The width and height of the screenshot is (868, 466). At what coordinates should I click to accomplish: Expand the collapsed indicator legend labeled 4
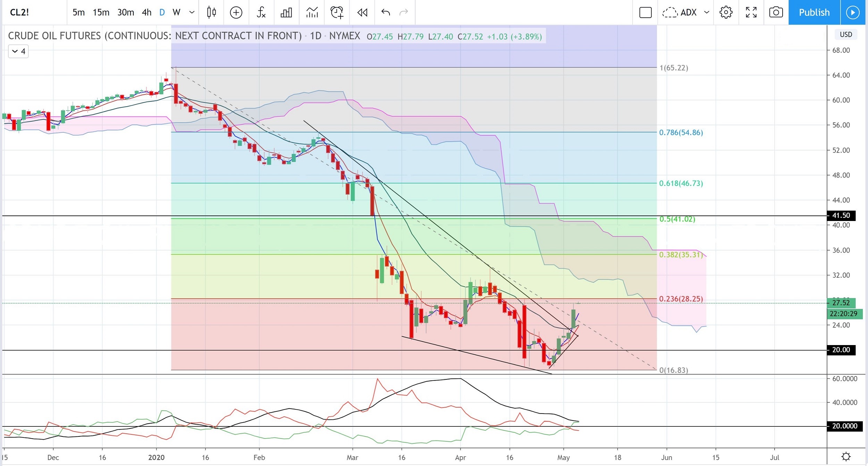point(18,51)
